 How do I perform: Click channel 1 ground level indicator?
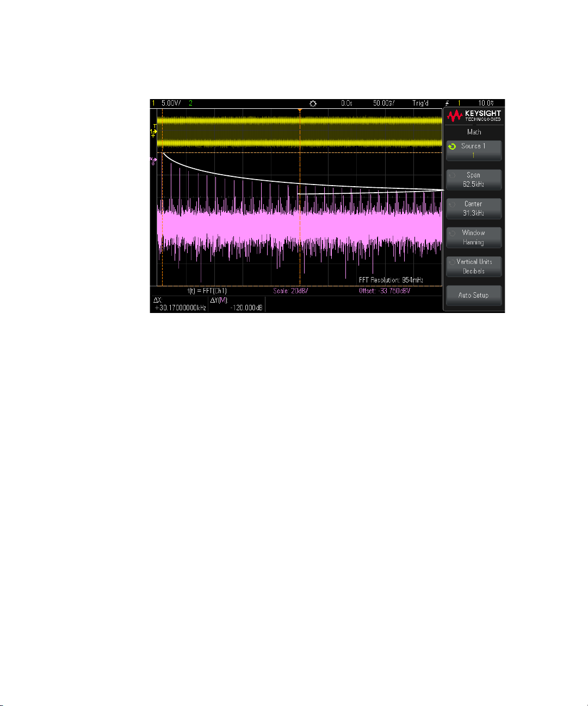[153, 132]
